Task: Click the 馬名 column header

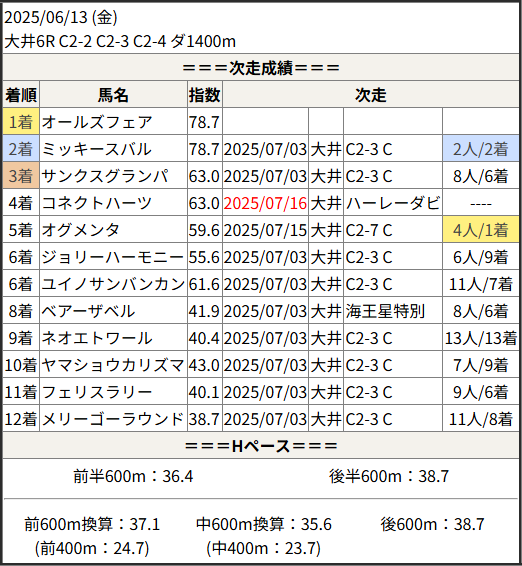Action: click(x=113, y=95)
